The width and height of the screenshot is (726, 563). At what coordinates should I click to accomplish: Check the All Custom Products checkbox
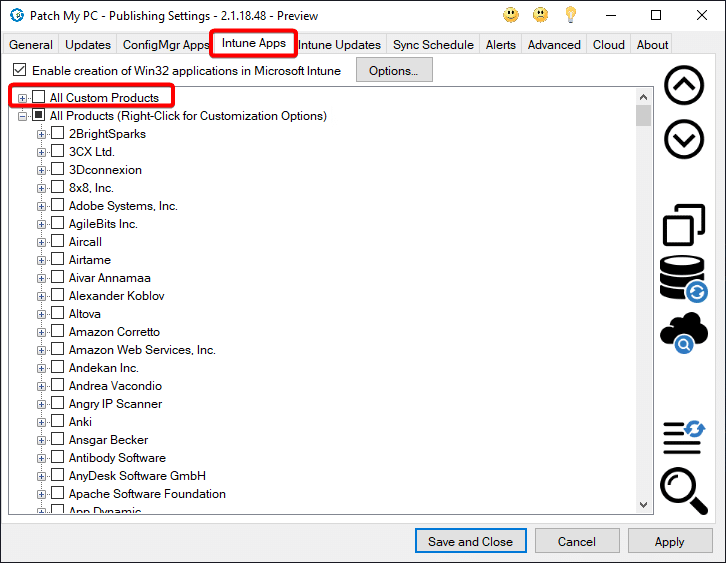click(x=39, y=98)
